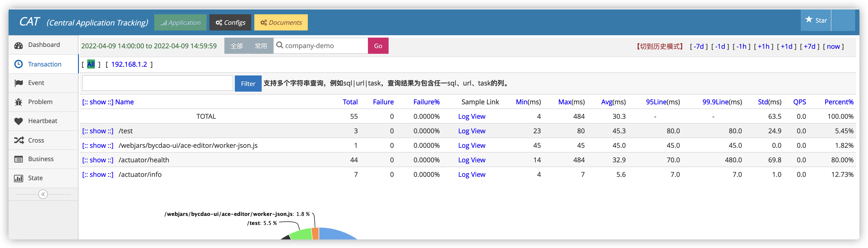Click the Problem bug icon
Image resolution: width=868 pixels, height=248 pixels.
pyautogui.click(x=19, y=102)
